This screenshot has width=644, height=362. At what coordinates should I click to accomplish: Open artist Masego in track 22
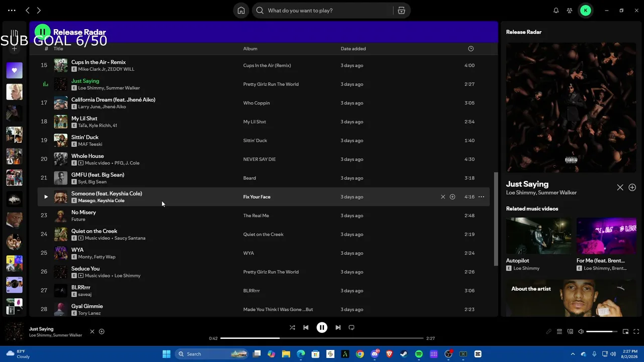pos(87,201)
